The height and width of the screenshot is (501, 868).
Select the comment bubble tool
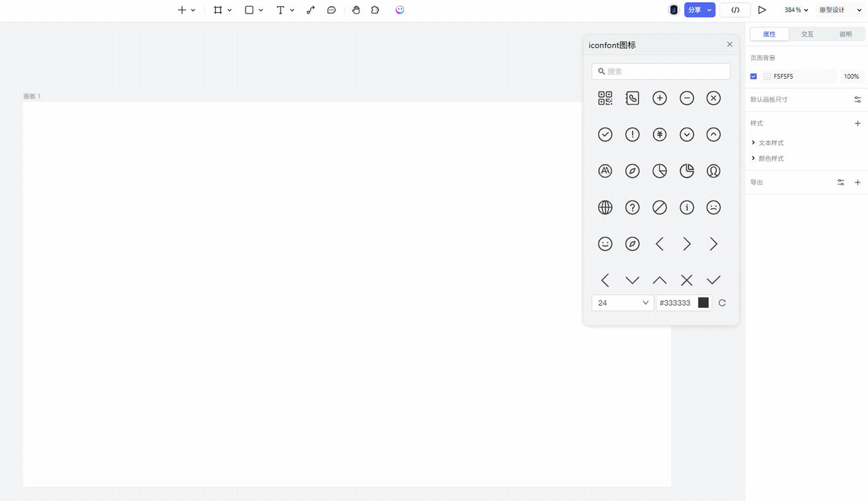pos(332,10)
